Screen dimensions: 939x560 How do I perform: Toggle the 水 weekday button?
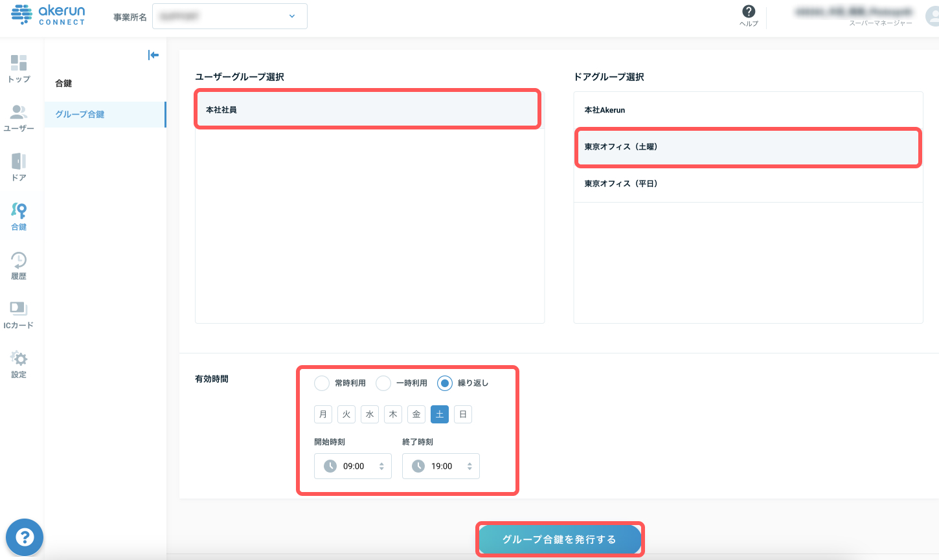click(x=370, y=414)
